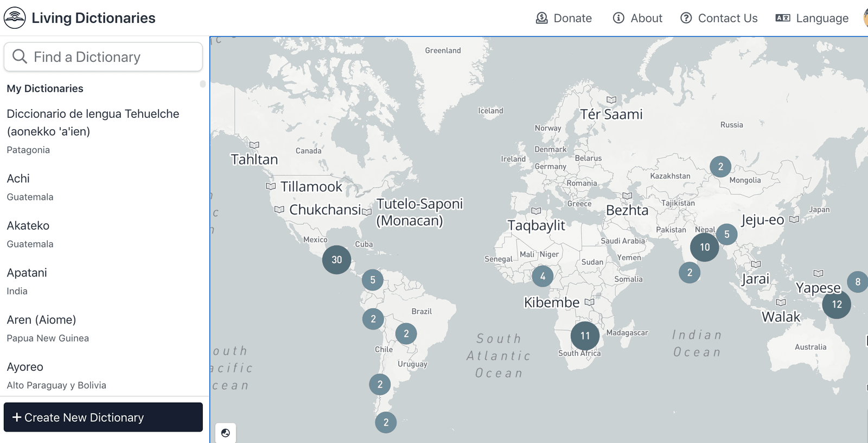Image resolution: width=868 pixels, height=443 pixels.
Task: Click the magnifier icon in search box
Action: coord(20,56)
